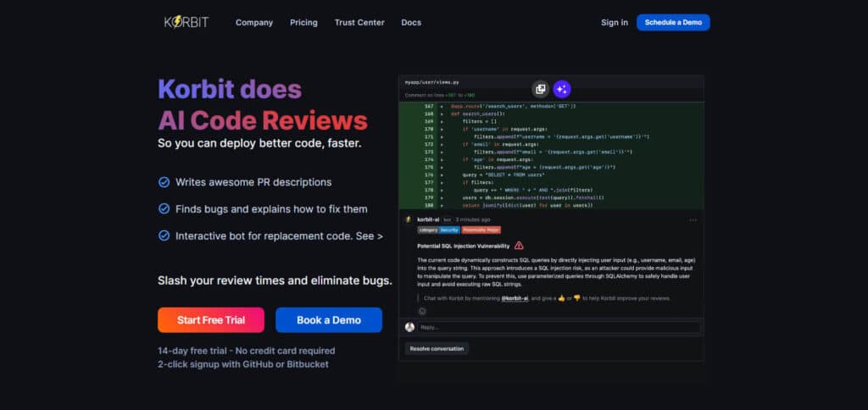Open the Company menu item
This screenshot has height=410, width=868.
tap(254, 23)
